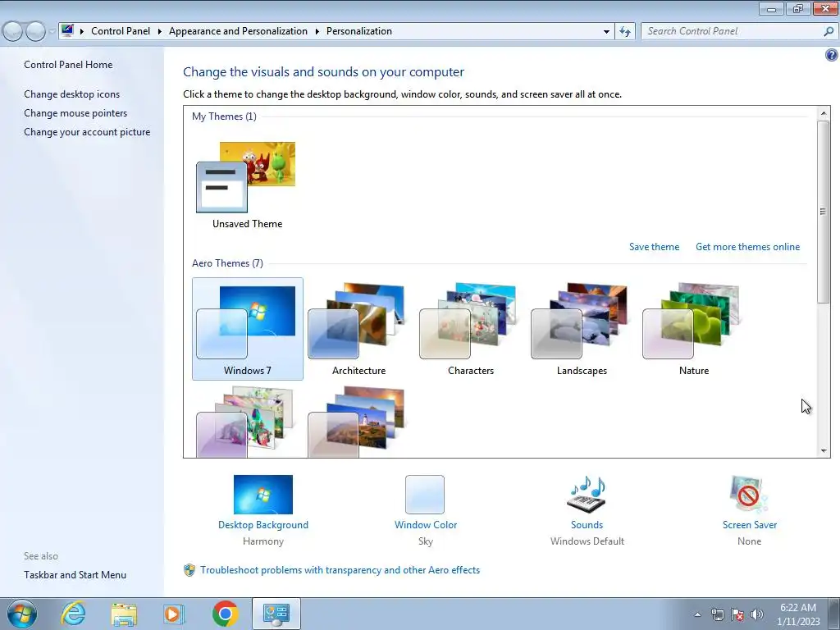
Task: Select the colorful abstract theme in second row
Action: [245, 422]
